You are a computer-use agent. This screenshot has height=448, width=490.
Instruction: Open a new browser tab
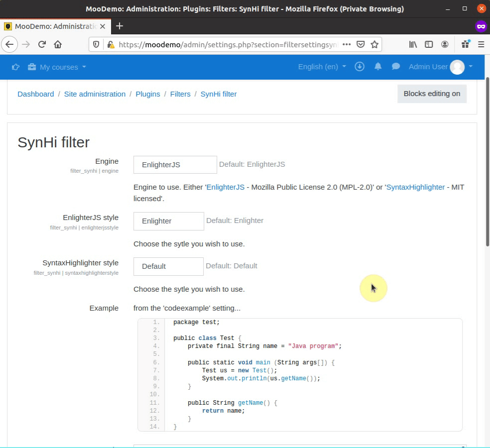click(x=120, y=26)
